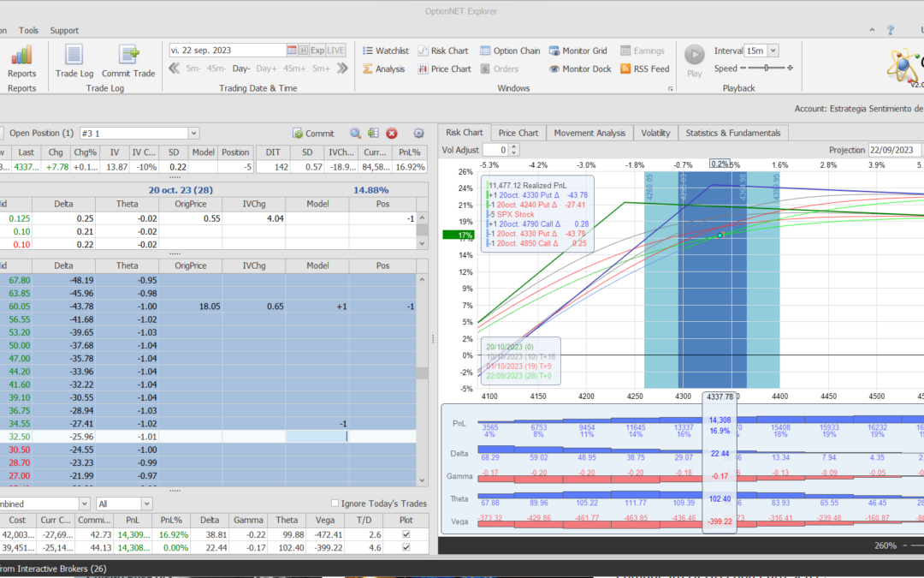Click the red delete position icon
Image resolution: width=924 pixels, height=578 pixels.
[392, 133]
